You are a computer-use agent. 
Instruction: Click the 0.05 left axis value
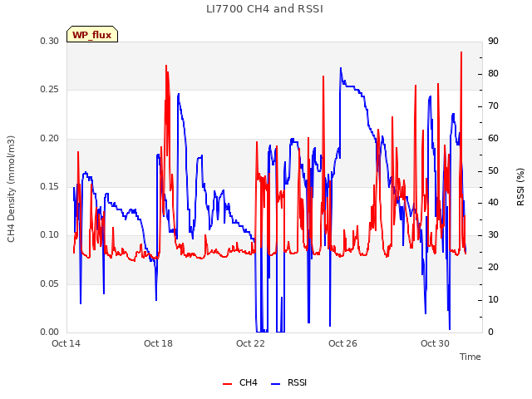click(50, 284)
